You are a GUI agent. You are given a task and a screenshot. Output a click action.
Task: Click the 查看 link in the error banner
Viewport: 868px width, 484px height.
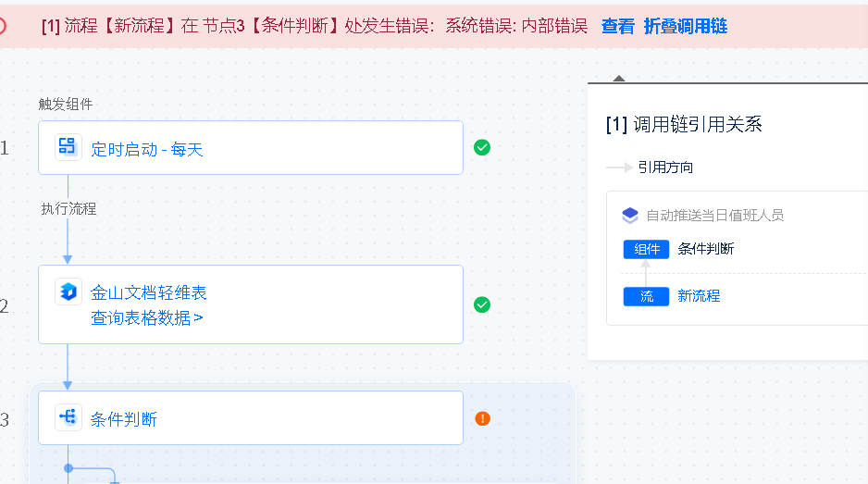[x=618, y=26]
